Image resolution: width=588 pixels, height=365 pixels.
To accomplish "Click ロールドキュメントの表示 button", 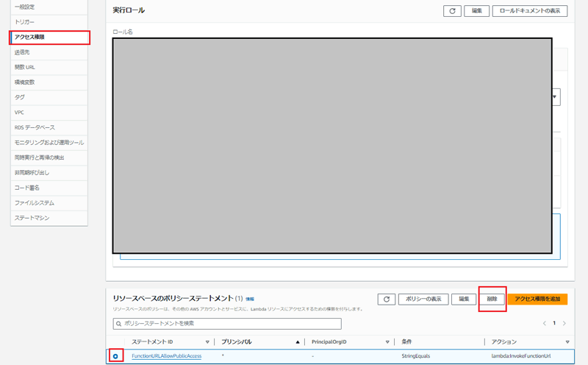I will coord(530,11).
